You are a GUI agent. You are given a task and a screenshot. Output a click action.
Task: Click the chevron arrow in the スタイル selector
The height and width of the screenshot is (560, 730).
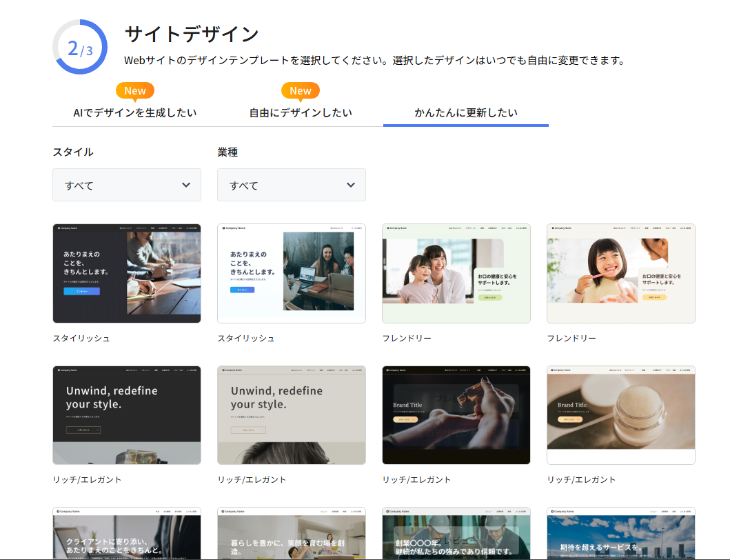click(x=186, y=185)
